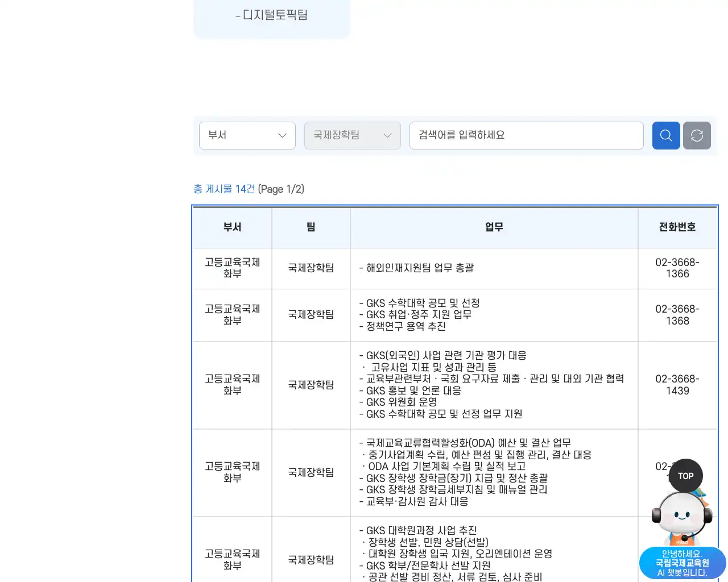
Task: Click phone number 02-3668-1366
Action: (x=677, y=268)
